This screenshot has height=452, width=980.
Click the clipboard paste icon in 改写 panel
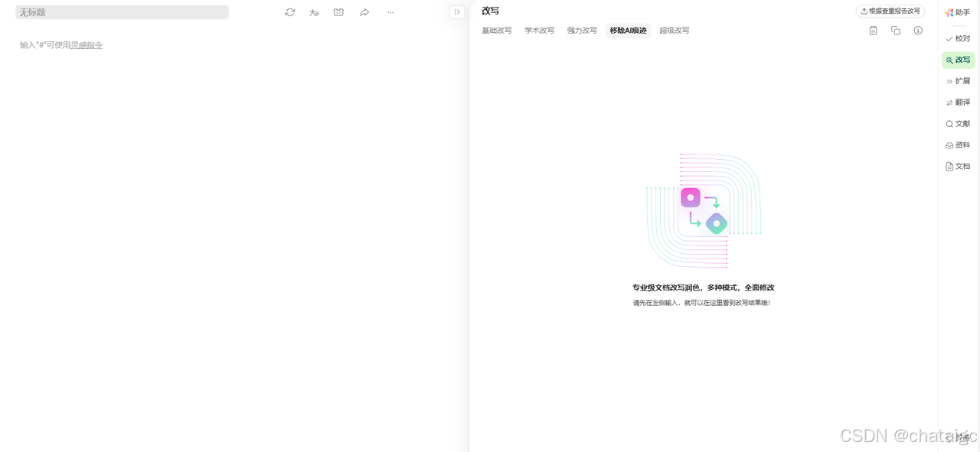coord(873,31)
